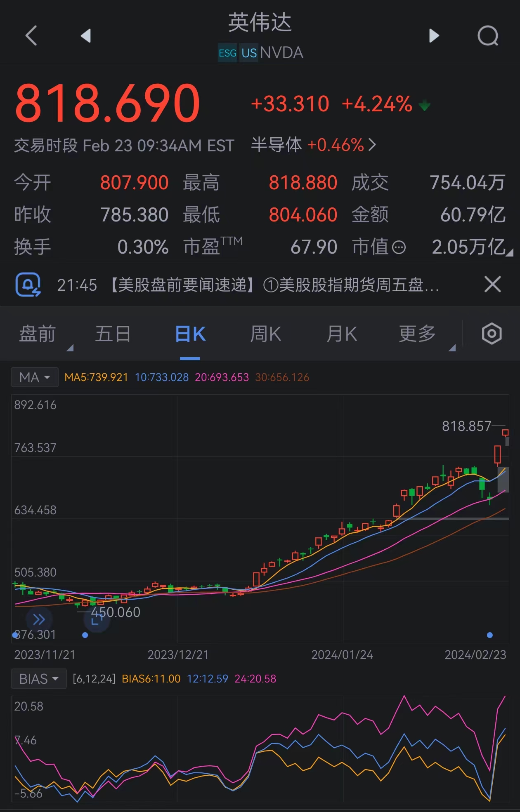Tap the back chevron icon
The image size is (520, 812).
pos(31,35)
